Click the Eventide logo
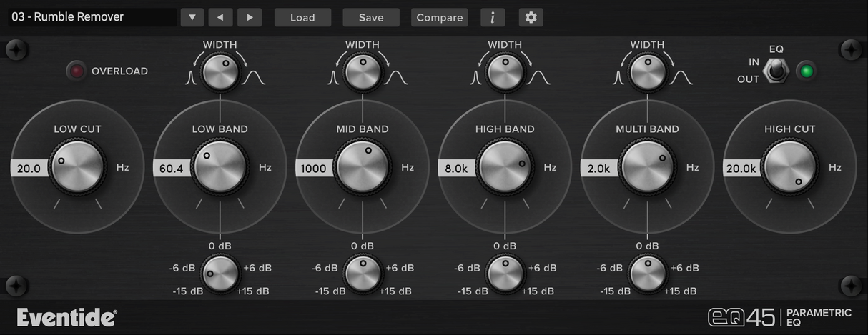Screen dimensions: 868x335 coord(66,318)
